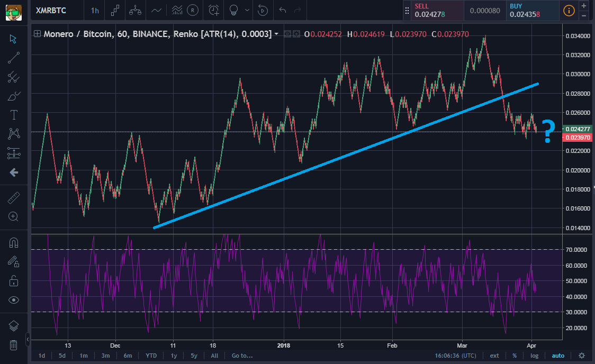Select the All time range
Screen dimensions: 595x364
(214, 356)
